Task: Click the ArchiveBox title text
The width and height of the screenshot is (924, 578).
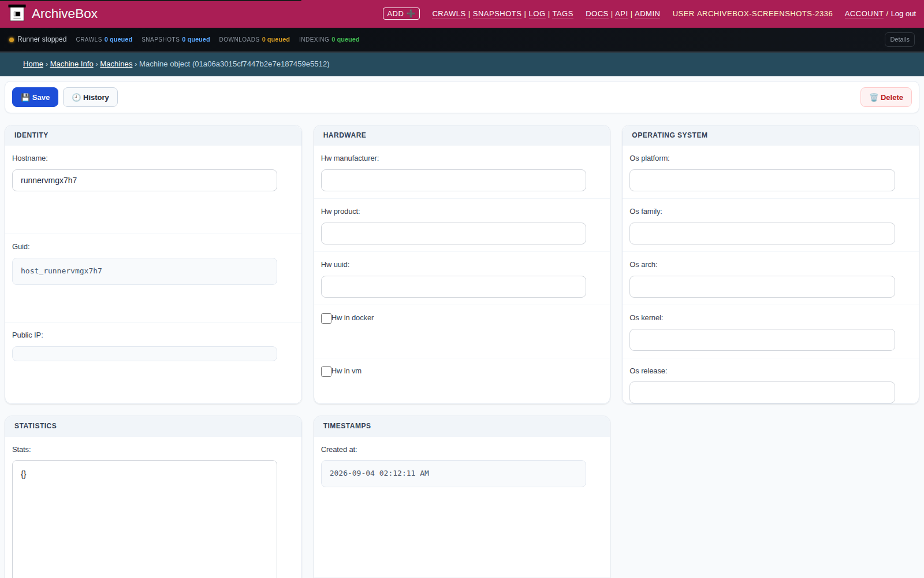Action: point(65,13)
